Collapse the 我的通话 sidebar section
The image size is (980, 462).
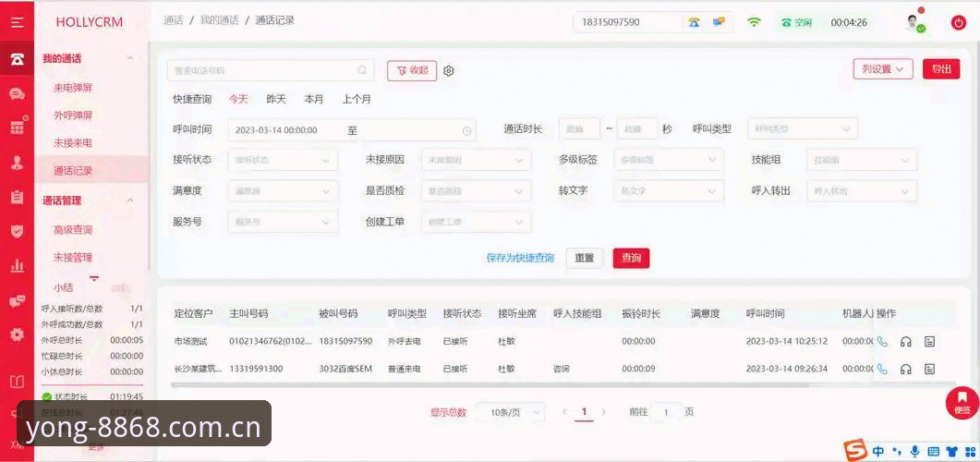[130, 58]
